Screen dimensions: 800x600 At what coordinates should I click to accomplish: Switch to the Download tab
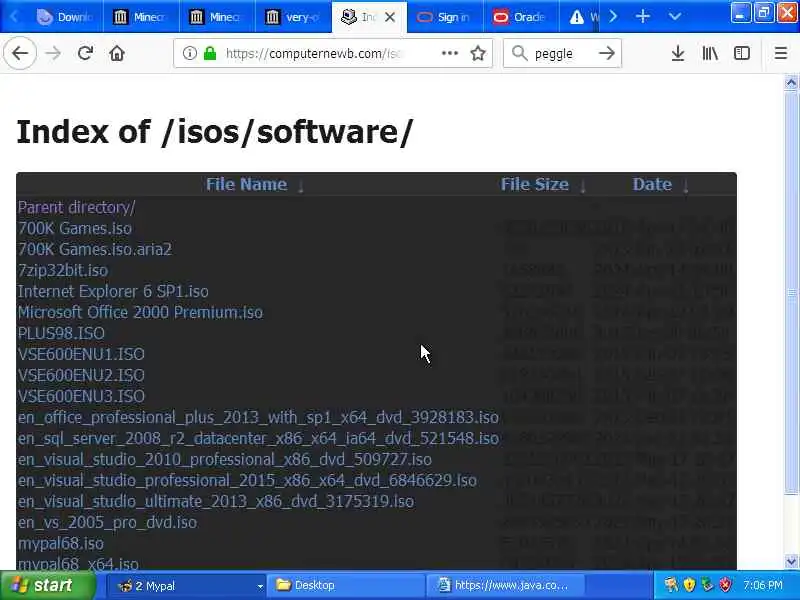pyautogui.click(x=64, y=17)
